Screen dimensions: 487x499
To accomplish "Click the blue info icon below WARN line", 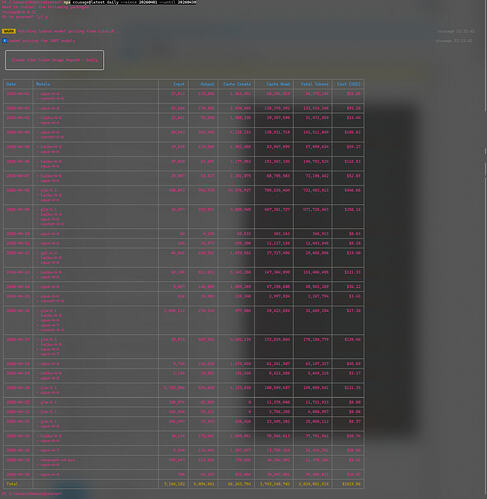I will (x=5, y=41).
